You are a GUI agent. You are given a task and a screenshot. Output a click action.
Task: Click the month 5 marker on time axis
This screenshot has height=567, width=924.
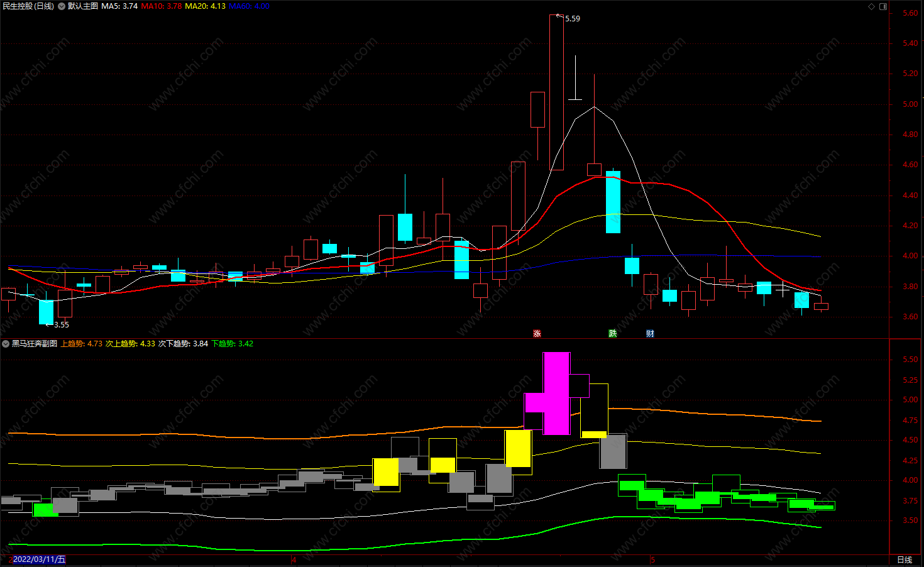pyautogui.click(x=653, y=559)
